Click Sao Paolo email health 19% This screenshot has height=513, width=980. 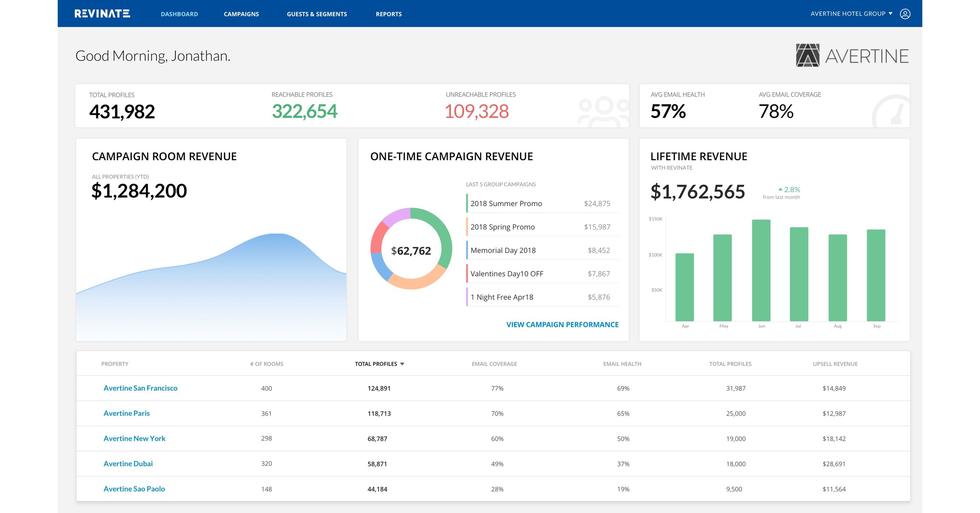[623, 489]
